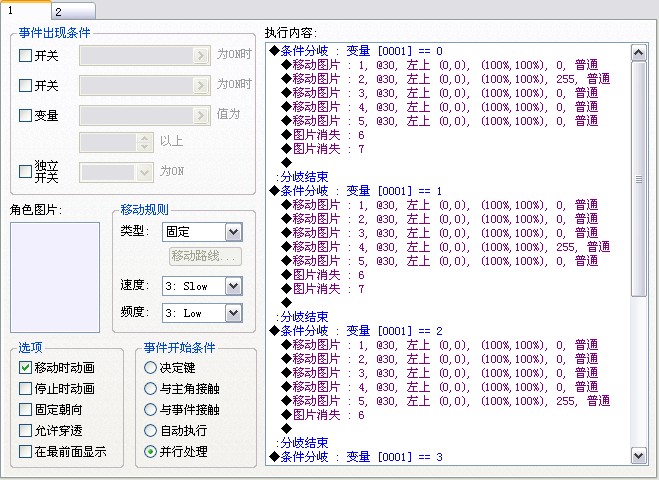Switch to event page tab 2
This screenshot has height=480, width=659.
point(74,11)
